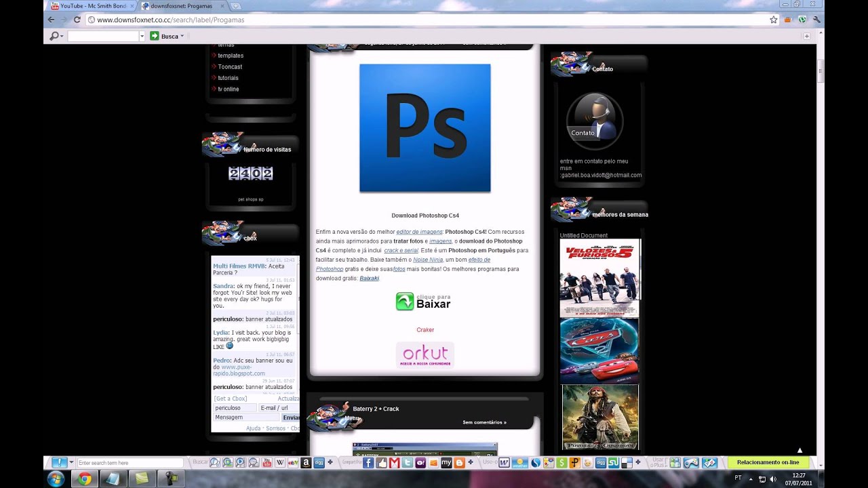Screen dimensions: 868x488
Task: Click the Get a Cbox link
Action: pyautogui.click(x=231, y=399)
